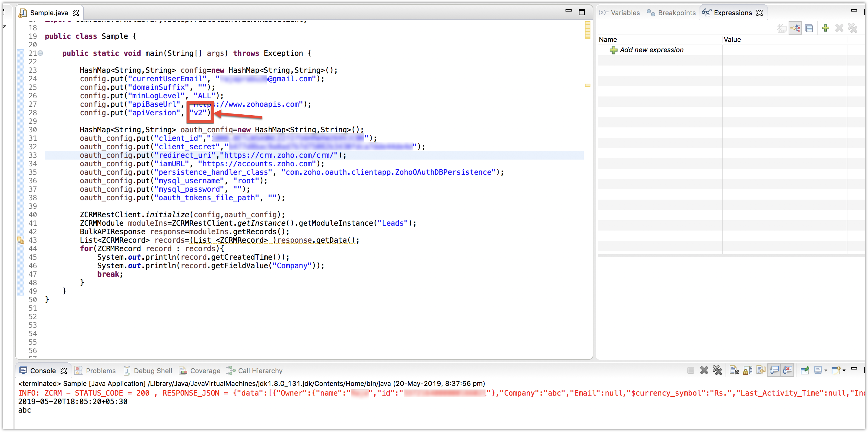Remove selected expression in Expressions view

click(839, 28)
